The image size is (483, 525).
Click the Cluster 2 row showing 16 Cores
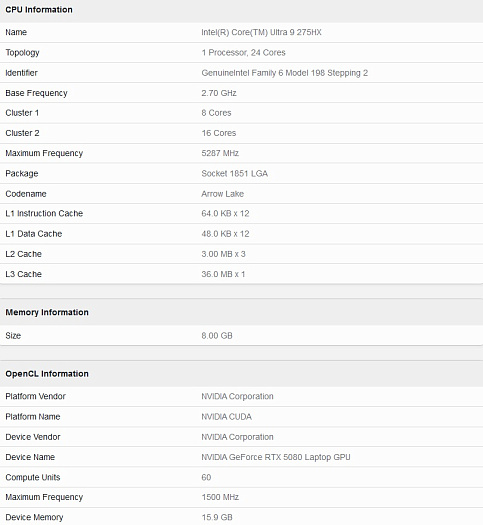[x=241, y=133]
